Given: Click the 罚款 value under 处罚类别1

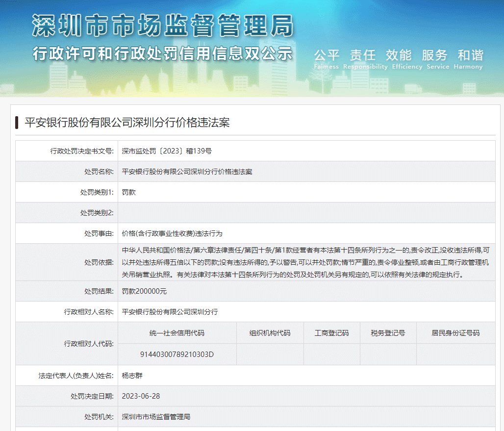Looking at the screenshot, I should 128,192.
